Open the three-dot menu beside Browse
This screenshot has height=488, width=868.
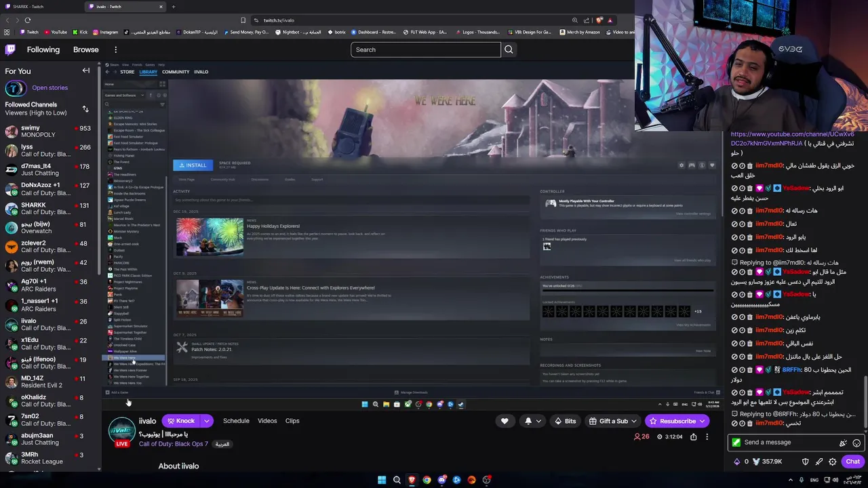point(115,49)
